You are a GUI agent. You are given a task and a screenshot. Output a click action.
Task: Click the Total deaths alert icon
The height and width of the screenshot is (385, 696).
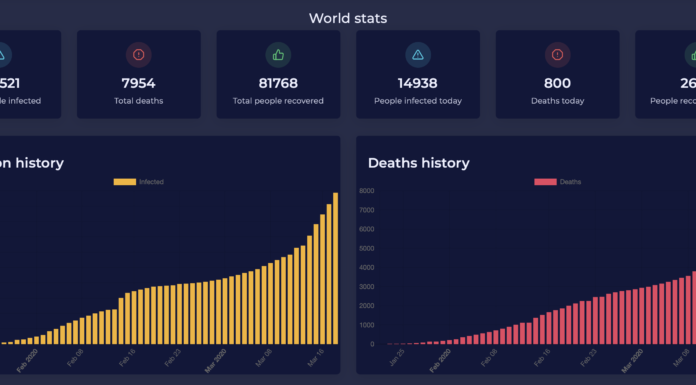138,55
